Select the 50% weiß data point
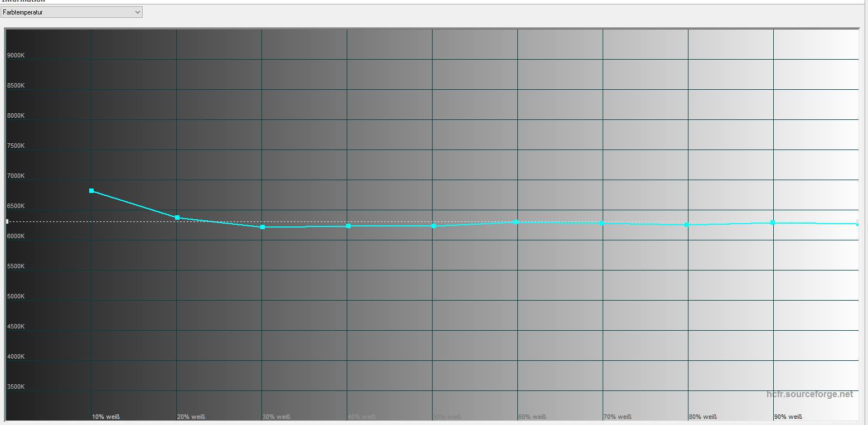868x425 pixels. (x=434, y=226)
